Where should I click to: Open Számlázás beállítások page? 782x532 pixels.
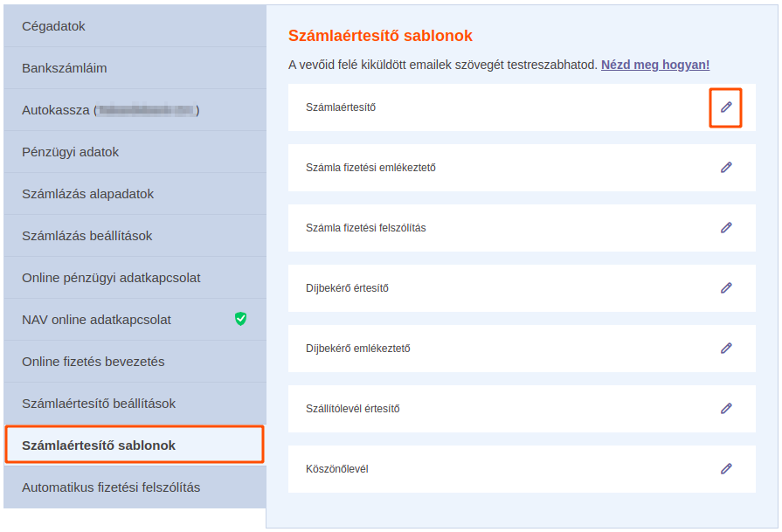(x=87, y=236)
